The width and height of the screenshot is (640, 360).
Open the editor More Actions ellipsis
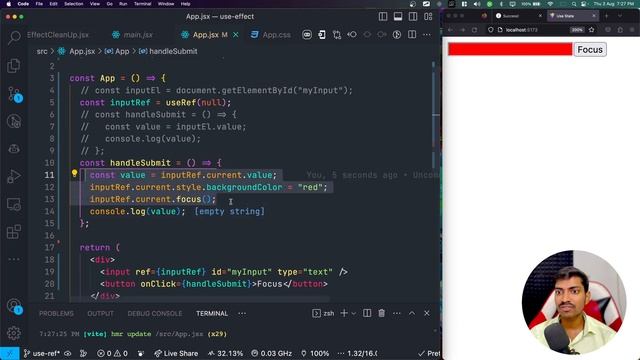click(427, 35)
